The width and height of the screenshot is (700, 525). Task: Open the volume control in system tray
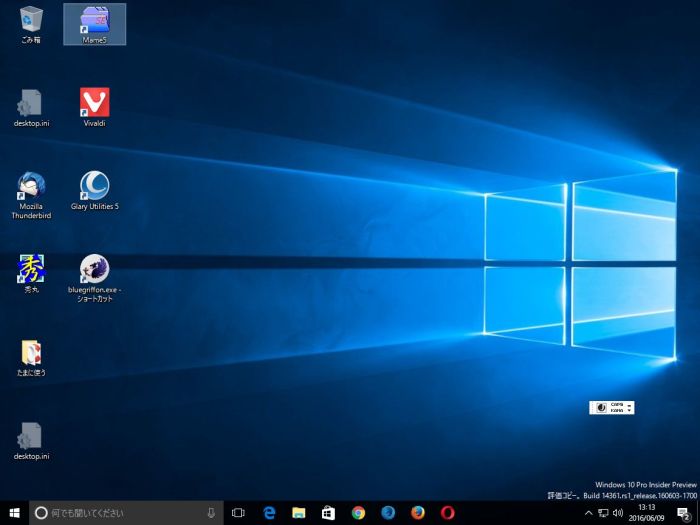pyautogui.click(x=618, y=513)
